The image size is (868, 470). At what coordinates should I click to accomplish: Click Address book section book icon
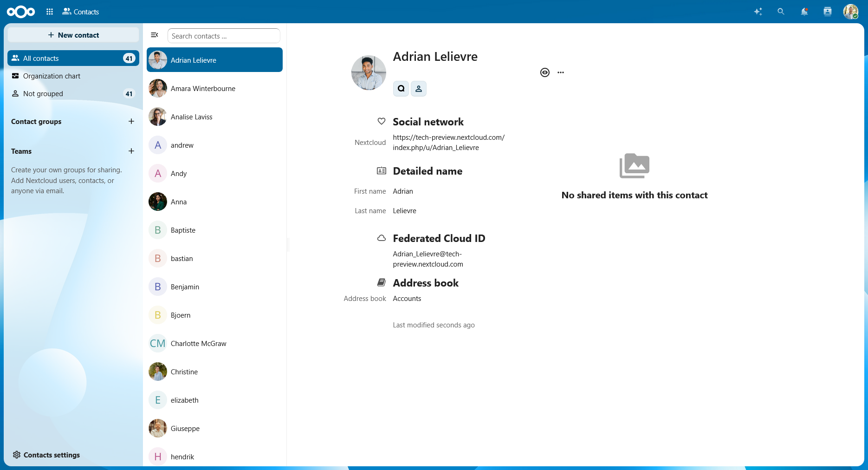382,282
